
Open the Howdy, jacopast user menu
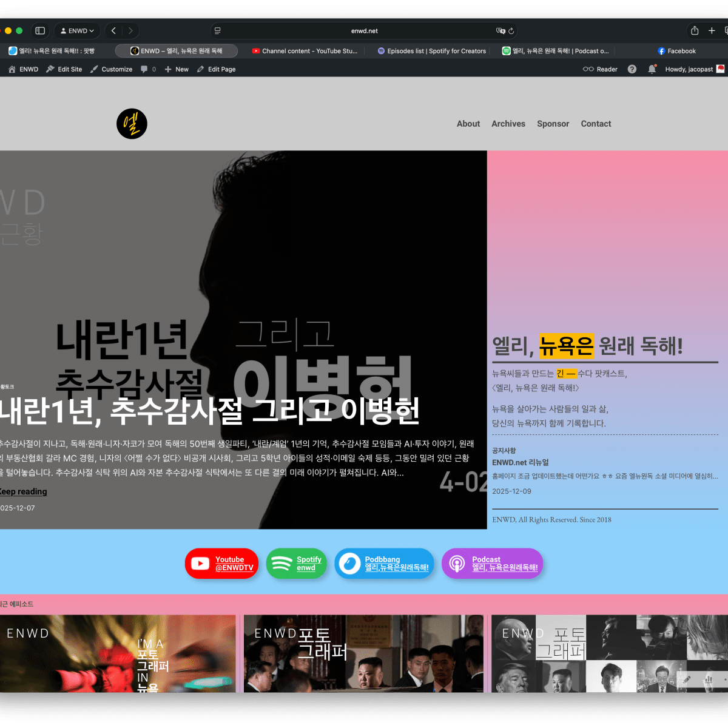point(689,69)
